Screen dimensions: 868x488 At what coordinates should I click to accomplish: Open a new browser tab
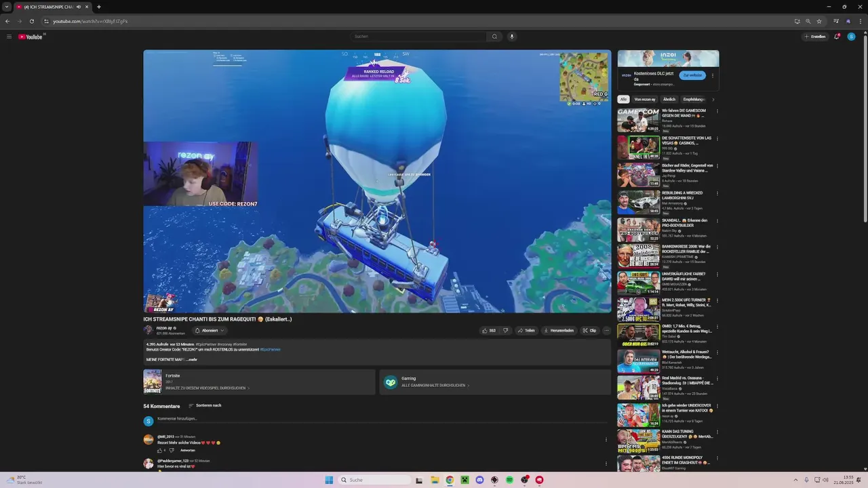(x=99, y=7)
